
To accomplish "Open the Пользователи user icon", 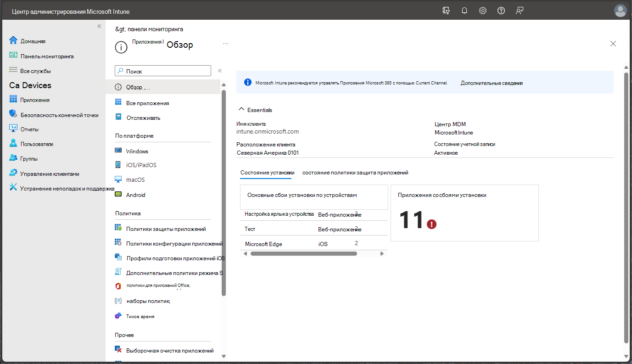I will [x=13, y=144].
